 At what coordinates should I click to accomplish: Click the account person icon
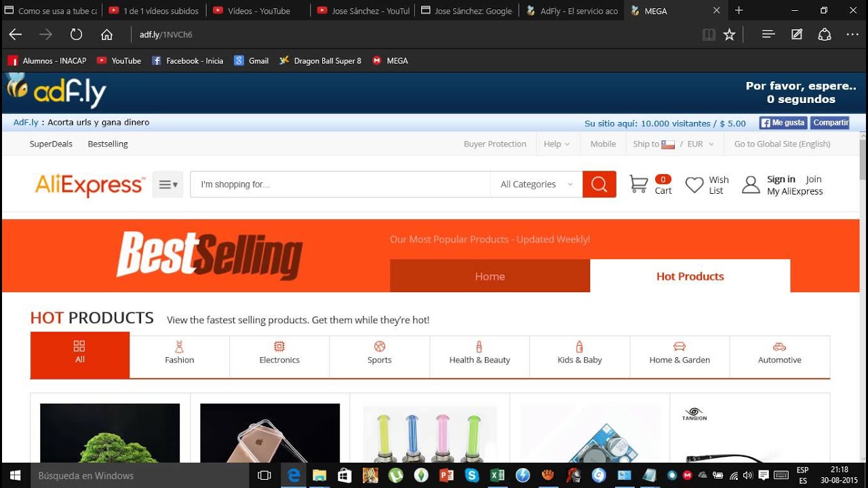(x=751, y=185)
